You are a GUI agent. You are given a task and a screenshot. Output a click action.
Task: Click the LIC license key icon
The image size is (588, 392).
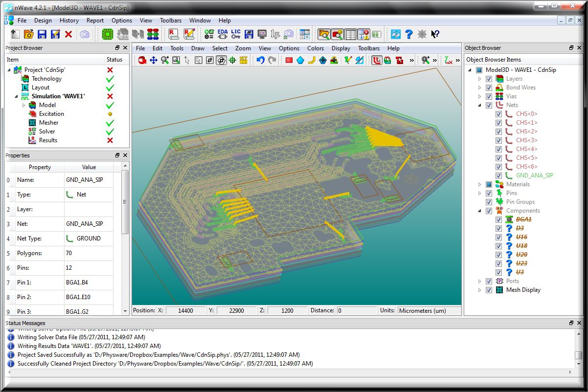[x=236, y=34]
